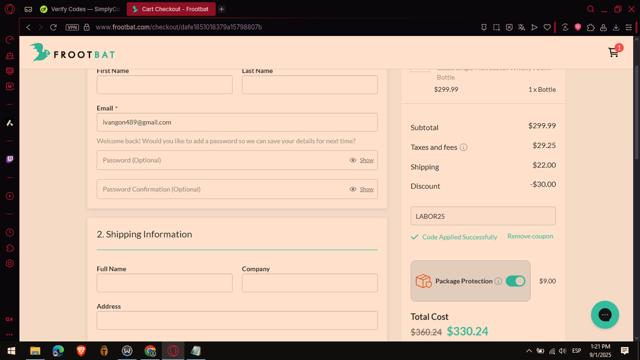640x360 pixels.
Task: Click the Remove coupon link
Action: [x=530, y=236]
